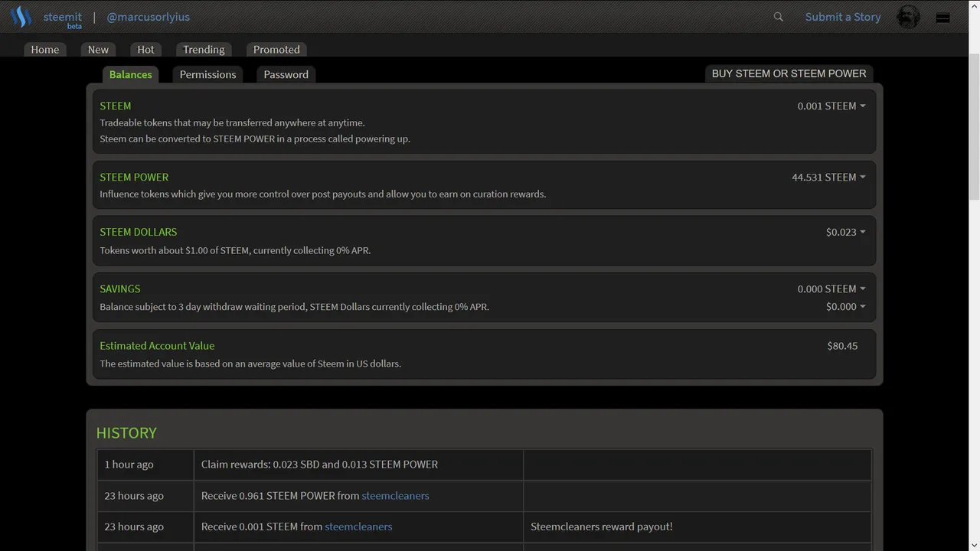Open the Password tab
Screen dimensions: 980x551
(x=286, y=74)
